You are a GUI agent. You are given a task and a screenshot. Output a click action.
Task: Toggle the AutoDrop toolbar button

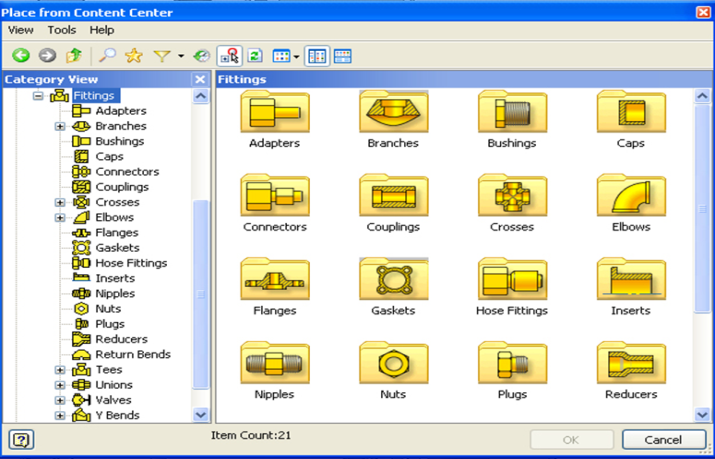click(229, 56)
